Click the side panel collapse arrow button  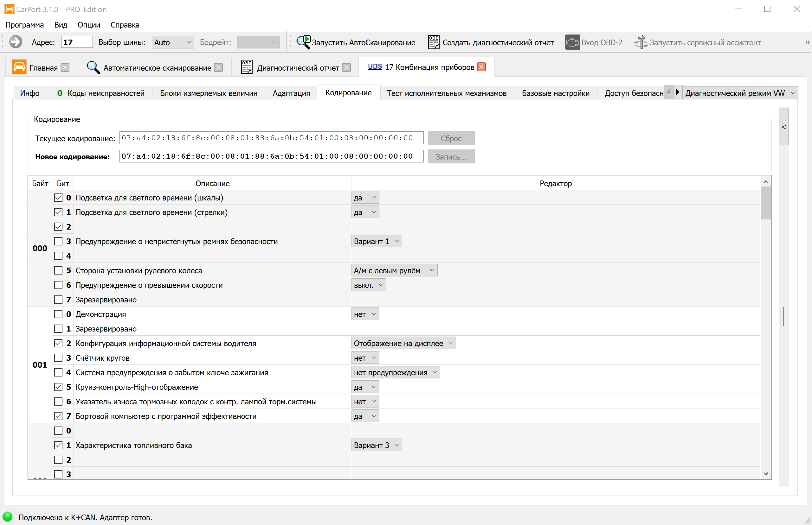click(x=784, y=127)
